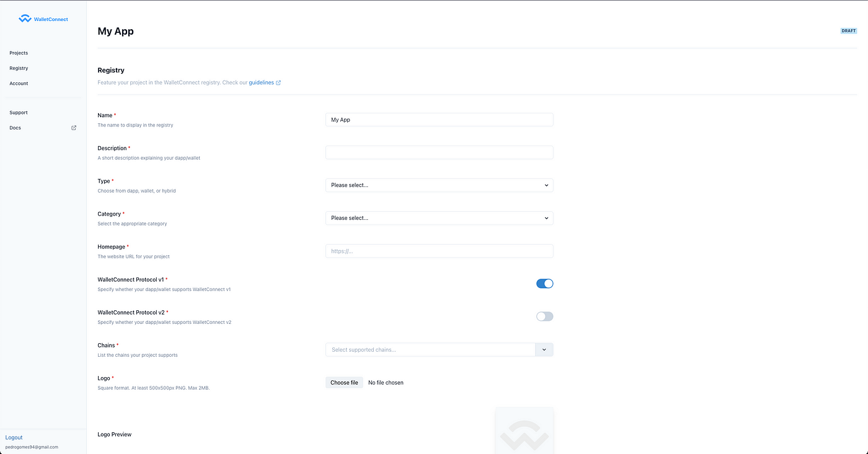
Task: Click the Select supported chains field
Action: [430, 349]
